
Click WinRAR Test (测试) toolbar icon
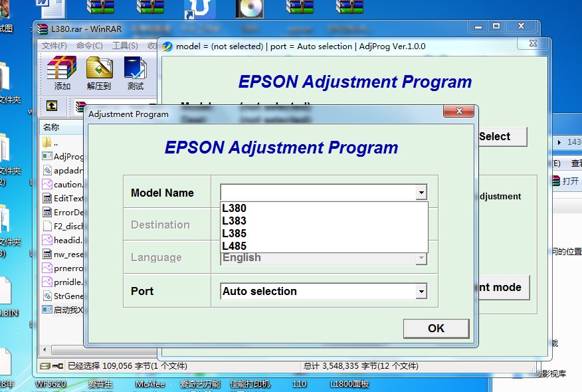135,73
